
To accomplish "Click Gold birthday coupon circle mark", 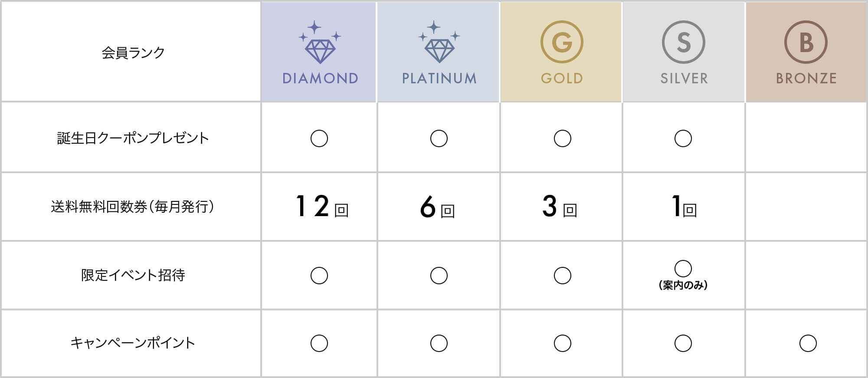I will click(562, 138).
